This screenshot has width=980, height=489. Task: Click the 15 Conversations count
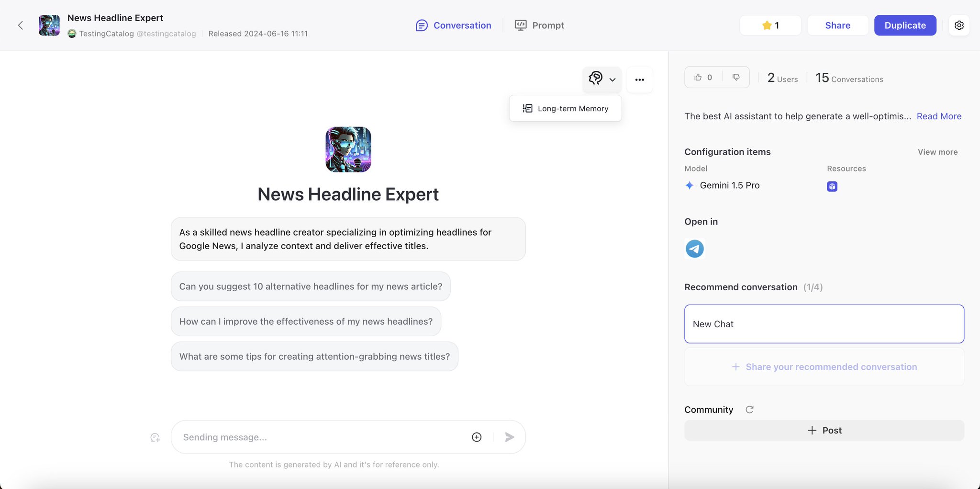pyautogui.click(x=849, y=78)
